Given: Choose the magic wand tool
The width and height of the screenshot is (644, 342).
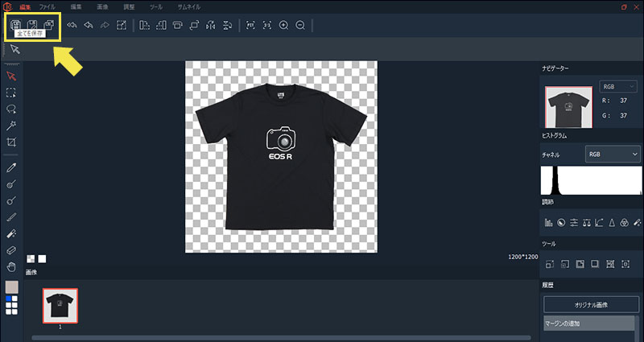Looking at the screenshot, I should (11, 126).
